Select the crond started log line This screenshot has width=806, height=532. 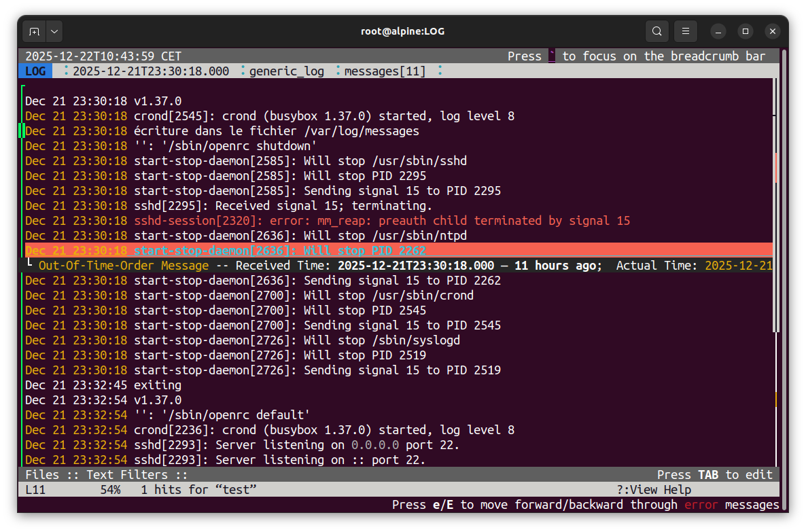272,116
